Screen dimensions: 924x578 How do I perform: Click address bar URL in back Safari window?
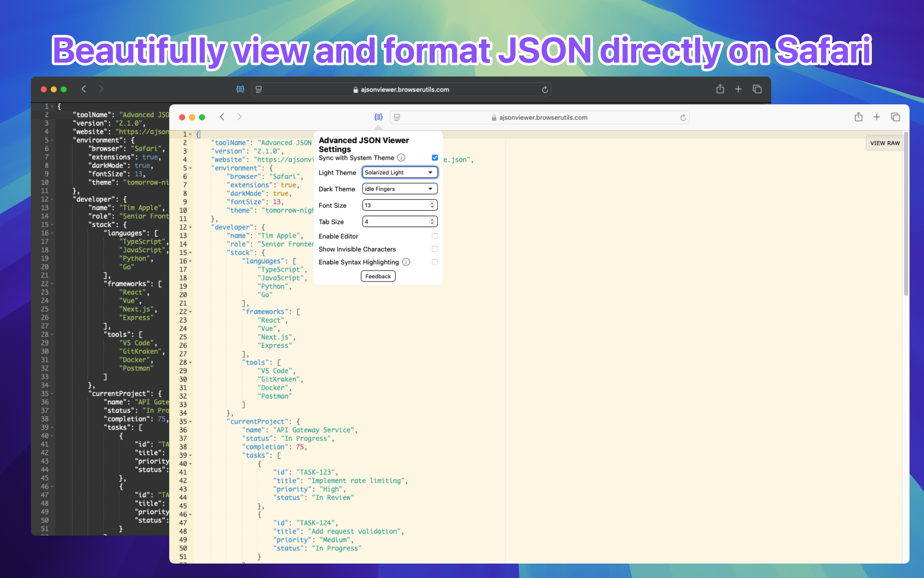click(x=405, y=90)
